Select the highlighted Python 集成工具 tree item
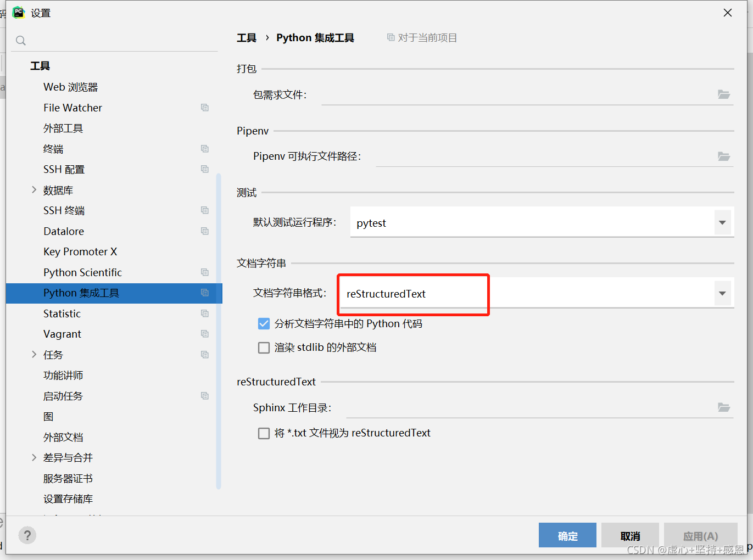Screen dimensions: 753x560 [x=114, y=293]
